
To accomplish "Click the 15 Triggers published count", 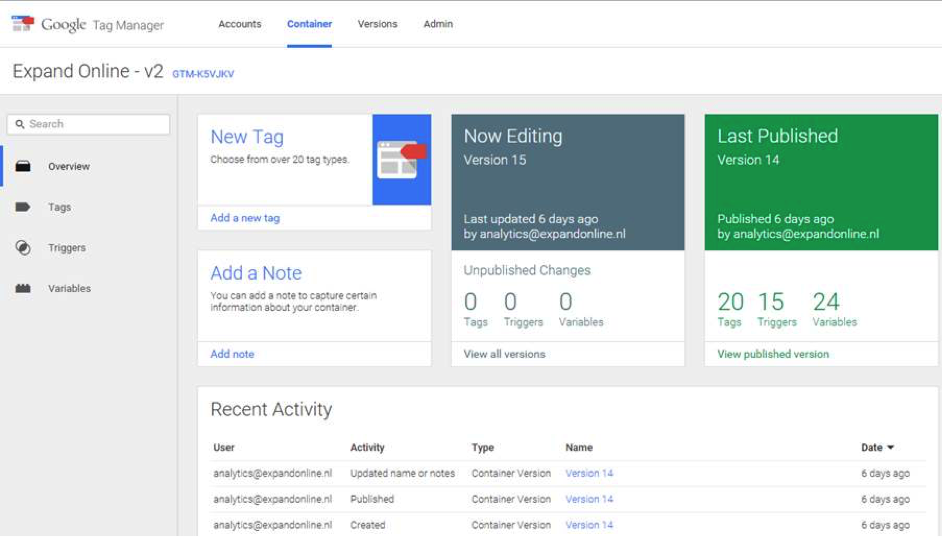I will coord(776,309).
